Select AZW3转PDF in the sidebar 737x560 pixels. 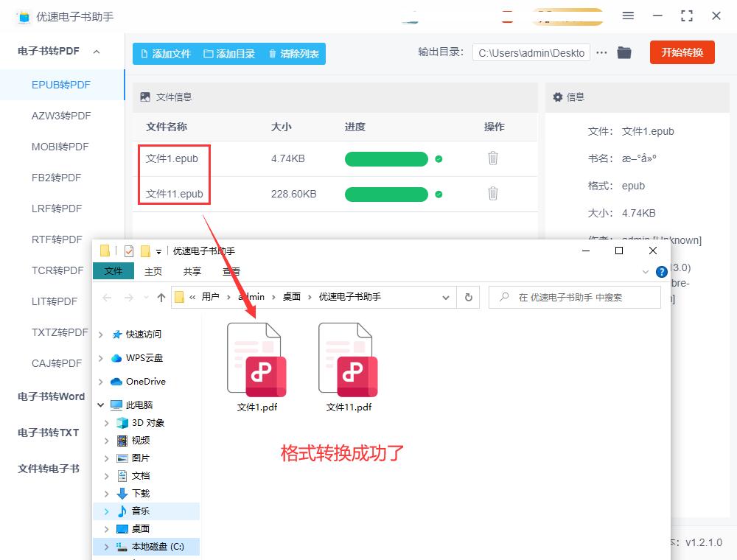pyautogui.click(x=61, y=116)
